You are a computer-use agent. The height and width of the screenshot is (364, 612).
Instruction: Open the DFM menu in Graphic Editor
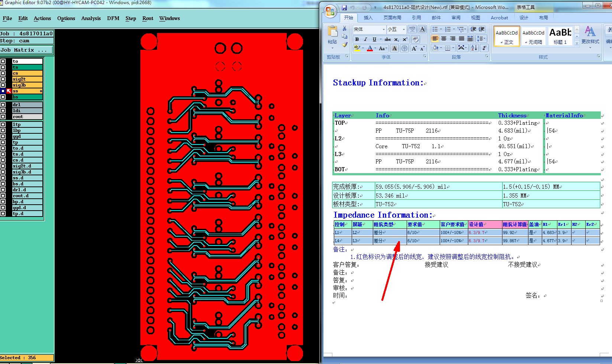click(113, 18)
